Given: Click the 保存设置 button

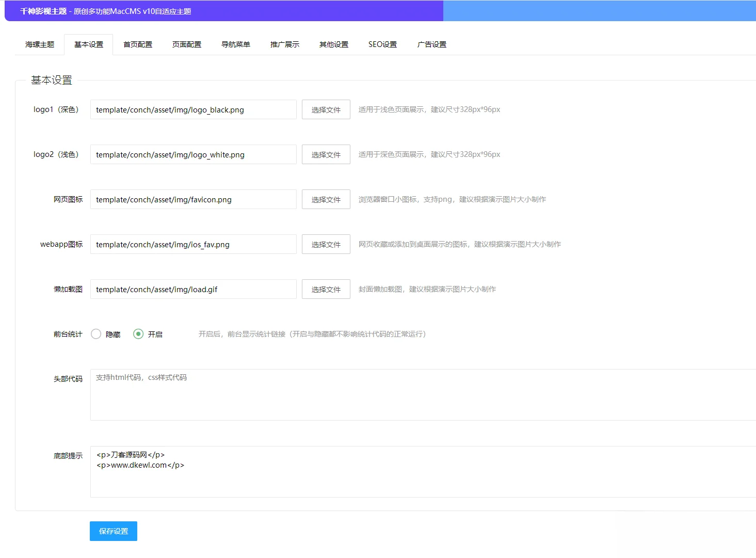Looking at the screenshot, I should (113, 531).
